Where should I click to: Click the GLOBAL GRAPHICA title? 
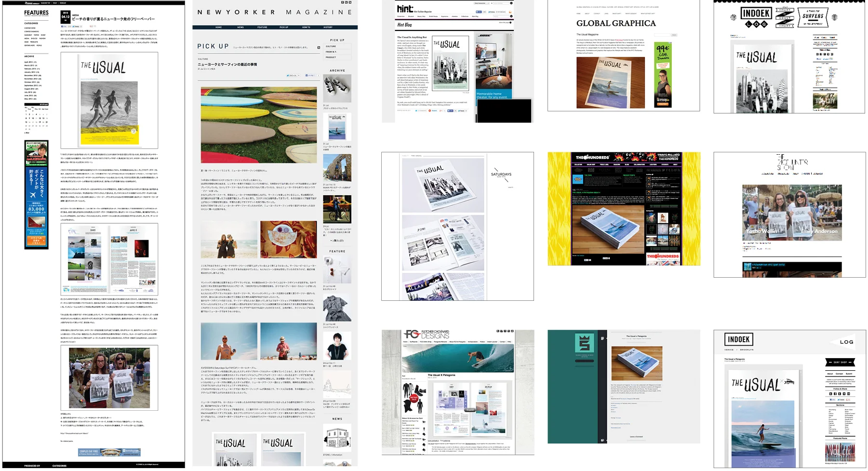click(616, 23)
